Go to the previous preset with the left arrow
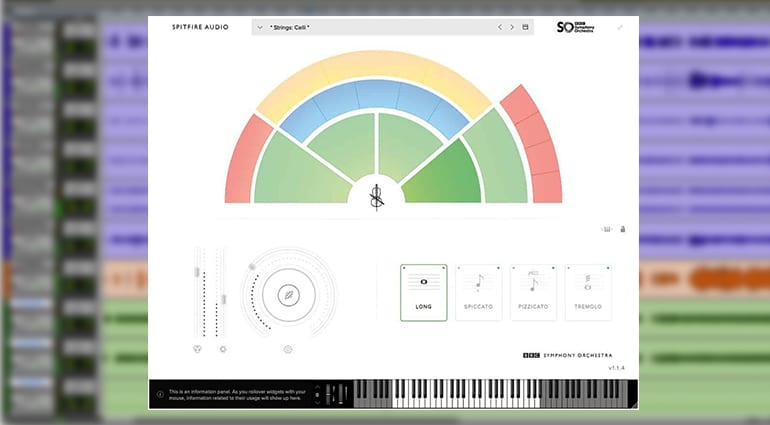The height and width of the screenshot is (425, 770). [500, 27]
